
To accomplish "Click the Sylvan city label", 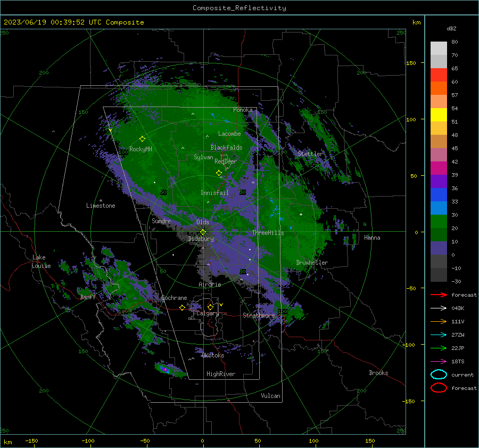I will pos(203,157).
